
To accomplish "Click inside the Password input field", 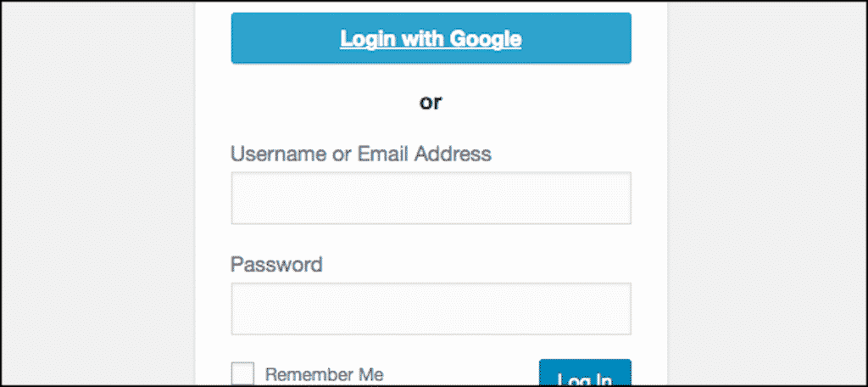I will [431, 308].
